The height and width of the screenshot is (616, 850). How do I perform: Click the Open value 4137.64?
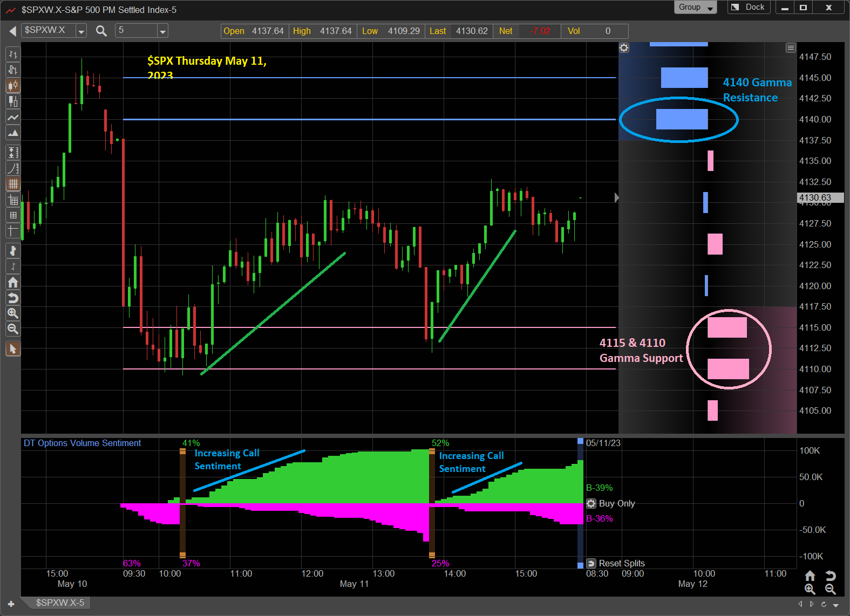tap(268, 31)
